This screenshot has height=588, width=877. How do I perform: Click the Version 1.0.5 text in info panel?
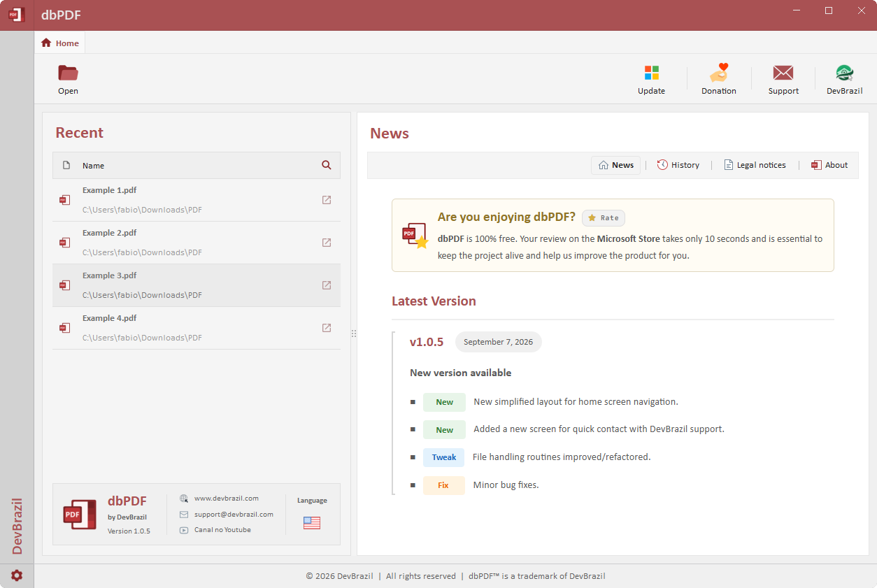(x=129, y=531)
